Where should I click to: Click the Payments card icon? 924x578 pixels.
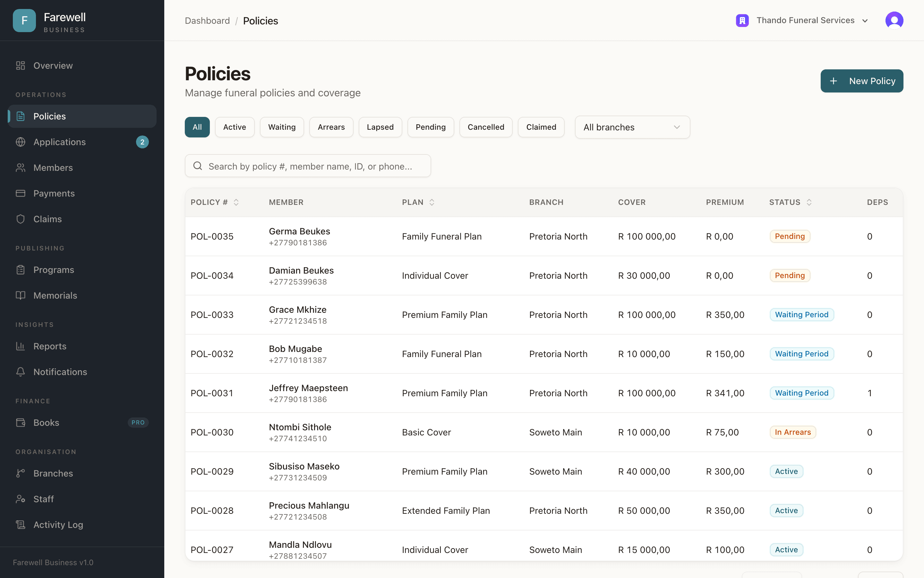coord(21,193)
